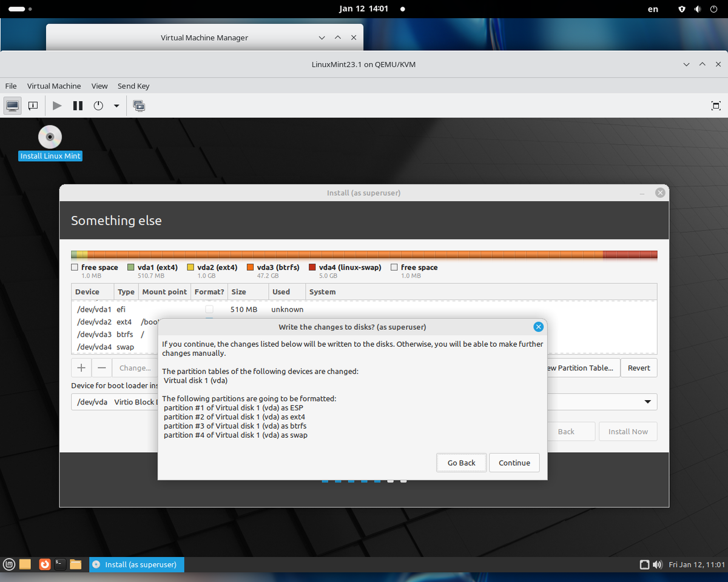728x582 pixels.
Task: Open the guest clock Fri Jan 12
Action: (x=696, y=564)
